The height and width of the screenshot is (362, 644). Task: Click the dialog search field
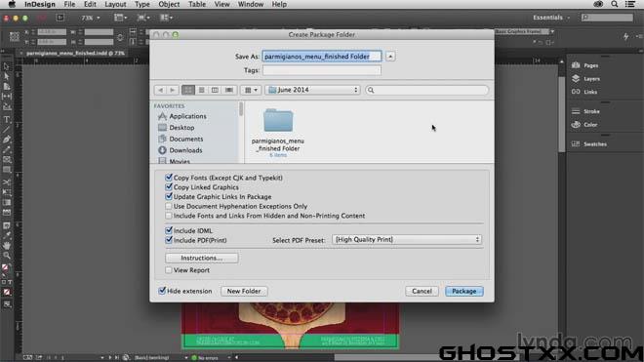tap(426, 90)
